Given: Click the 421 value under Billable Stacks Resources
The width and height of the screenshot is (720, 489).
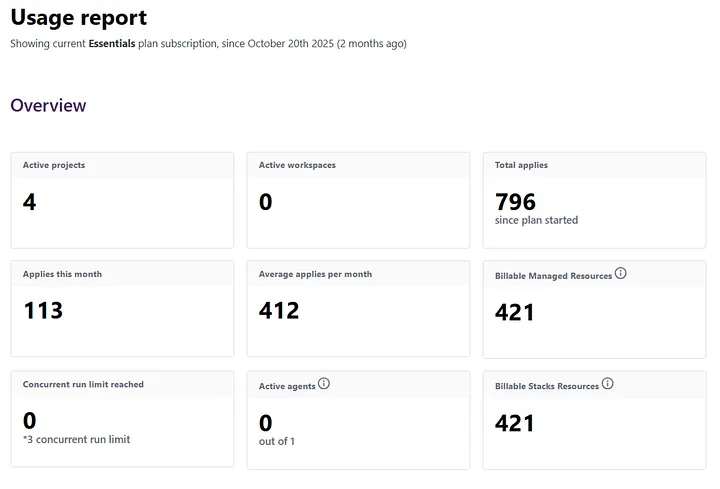Looking at the screenshot, I should 515,423.
